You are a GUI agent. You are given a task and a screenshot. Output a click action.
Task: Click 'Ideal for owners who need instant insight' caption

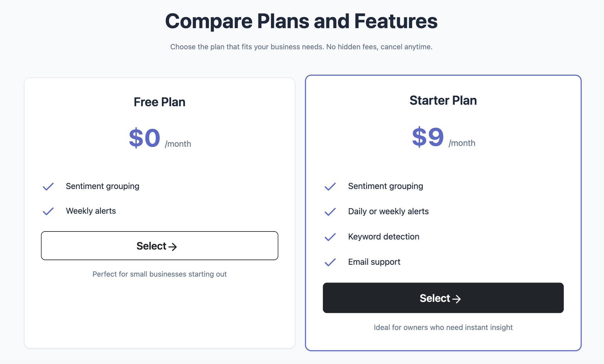click(443, 327)
